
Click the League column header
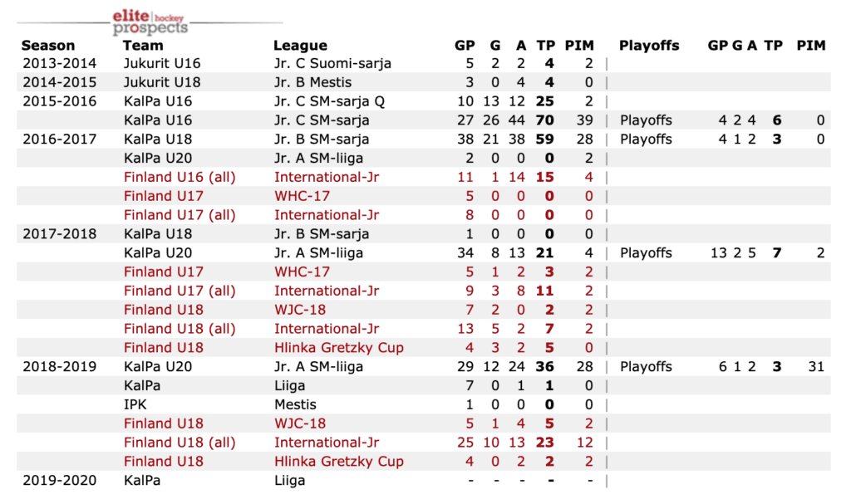(x=300, y=46)
